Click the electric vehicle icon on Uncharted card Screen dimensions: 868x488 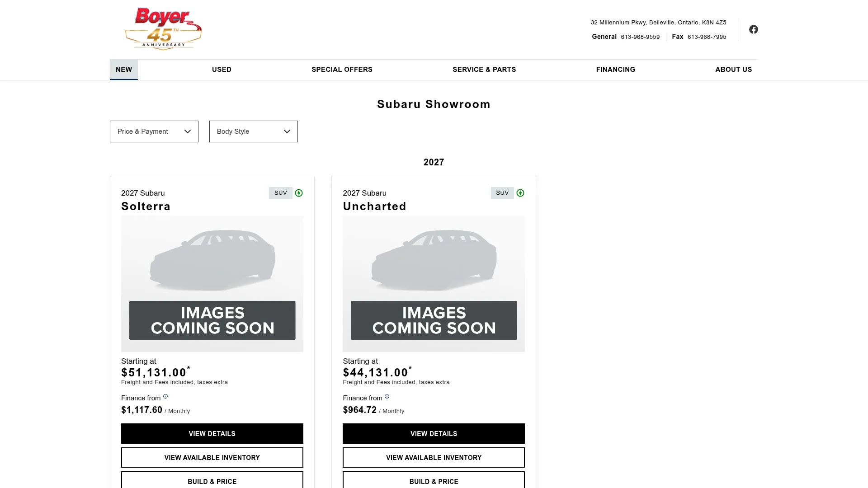520,193
